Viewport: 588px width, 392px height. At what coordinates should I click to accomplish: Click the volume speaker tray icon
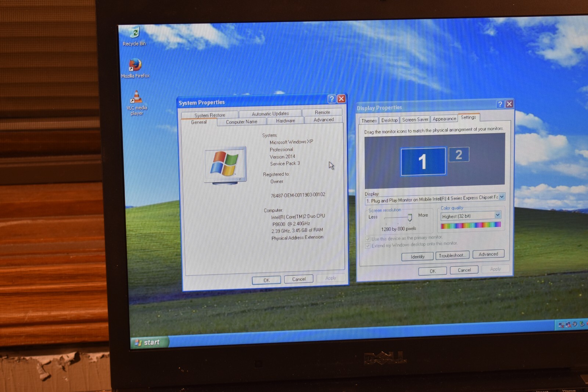click(x=575, y=324)
